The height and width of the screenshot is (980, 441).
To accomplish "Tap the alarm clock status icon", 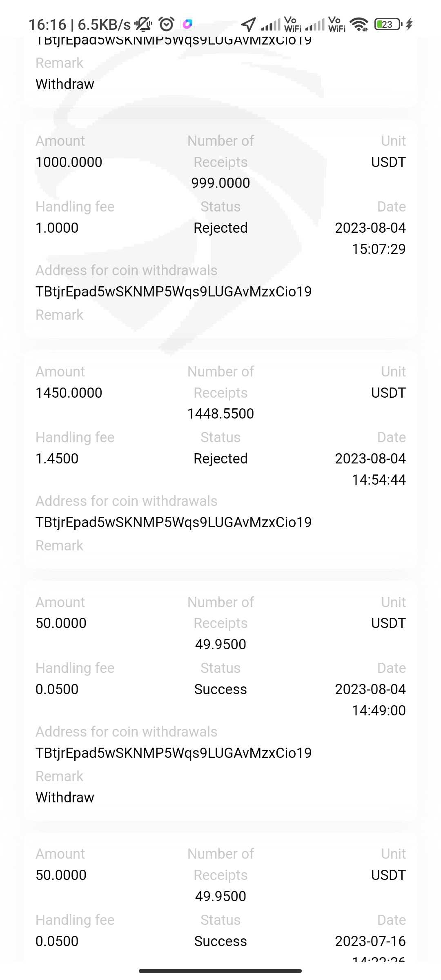I will (x=167, y=24).
